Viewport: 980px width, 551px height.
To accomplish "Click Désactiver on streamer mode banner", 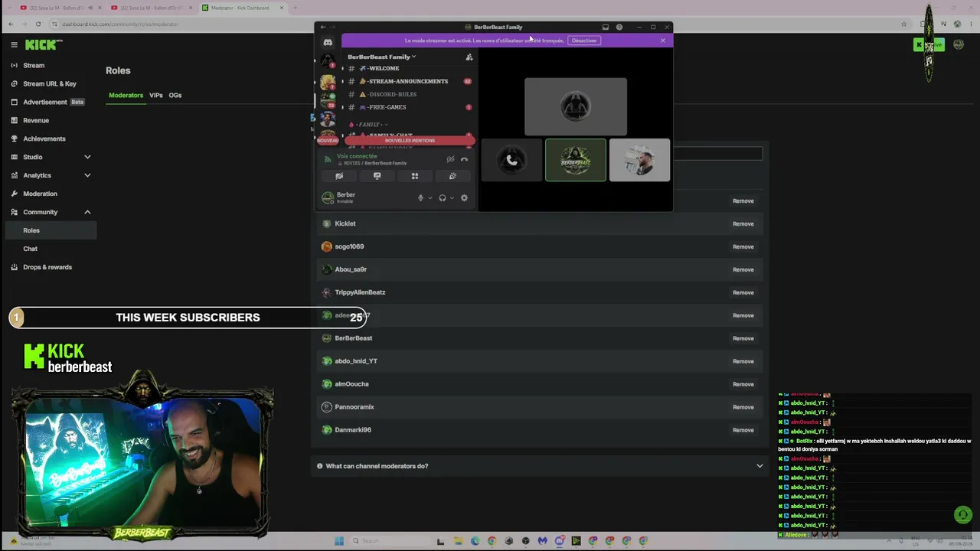I will tap(584, 41).
